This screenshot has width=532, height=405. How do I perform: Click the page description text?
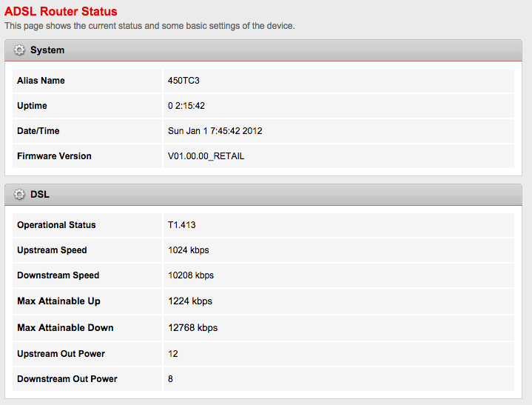[x=149, y=26]
